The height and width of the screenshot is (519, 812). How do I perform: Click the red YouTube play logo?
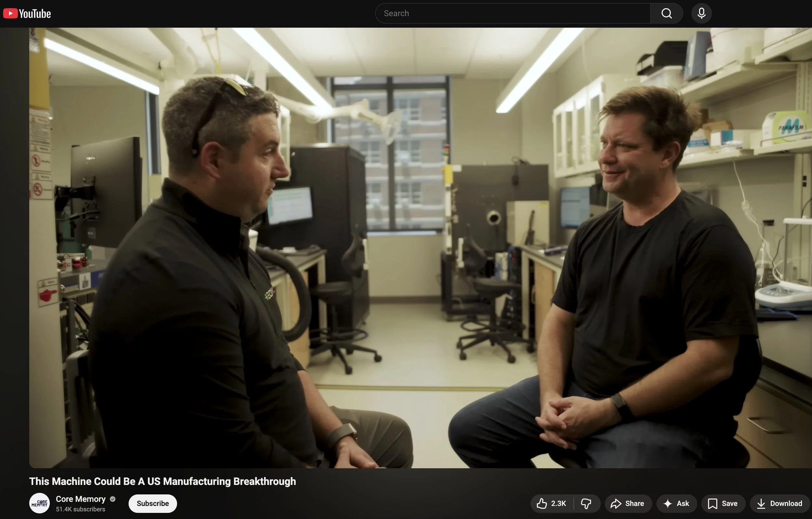tap(10, 14)
